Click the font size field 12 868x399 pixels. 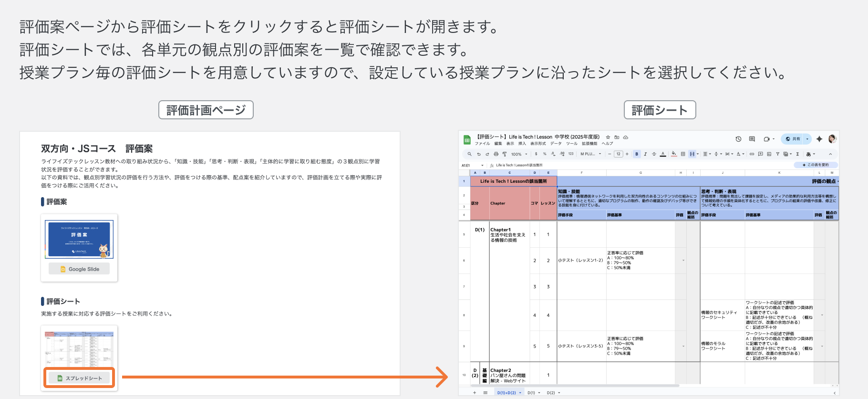pos(618,154)
